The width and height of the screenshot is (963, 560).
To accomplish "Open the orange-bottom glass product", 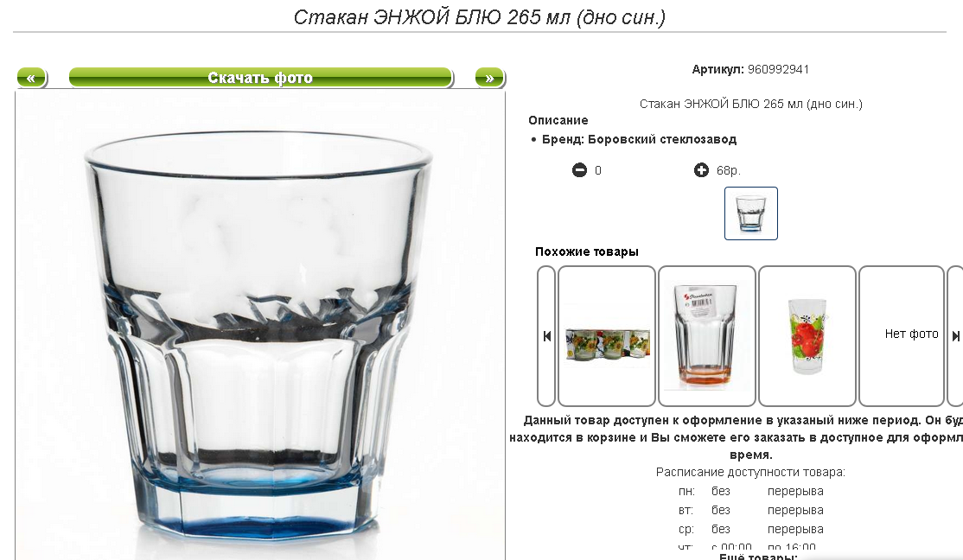I will coord(707,336).
